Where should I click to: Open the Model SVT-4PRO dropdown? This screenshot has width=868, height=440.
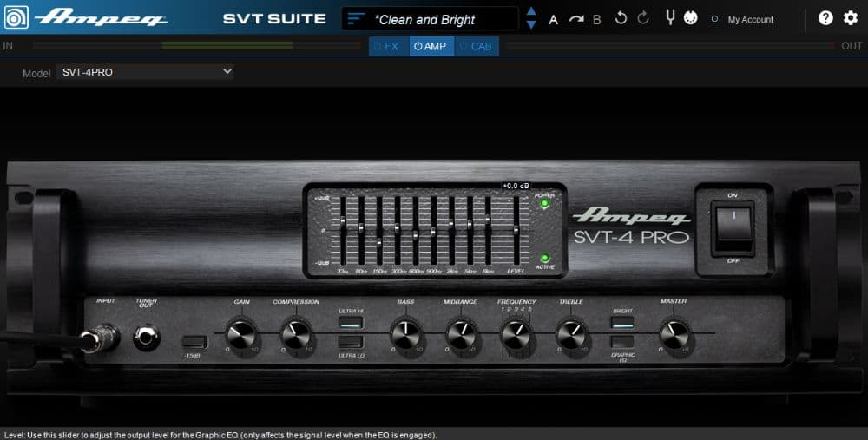click(x=145, y=72)
